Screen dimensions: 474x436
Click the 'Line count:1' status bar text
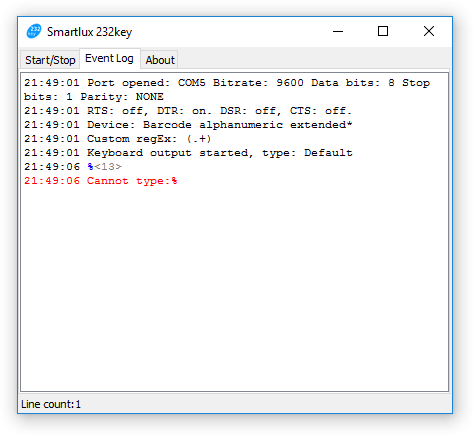(x=51, y=404)
